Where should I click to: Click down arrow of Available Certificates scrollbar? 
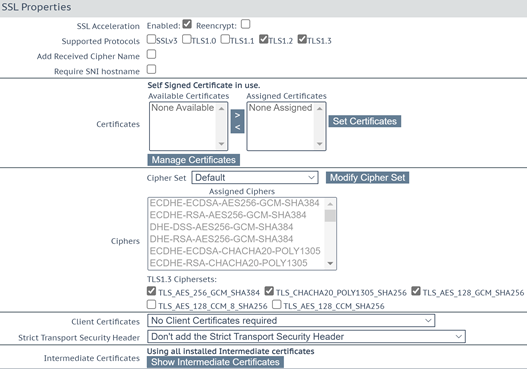[221, 144]
